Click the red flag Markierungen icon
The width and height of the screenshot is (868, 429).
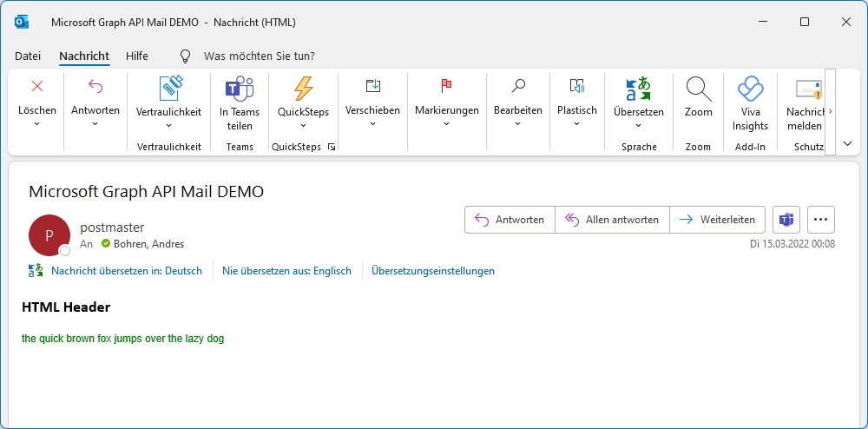click(x=446, y=86)
